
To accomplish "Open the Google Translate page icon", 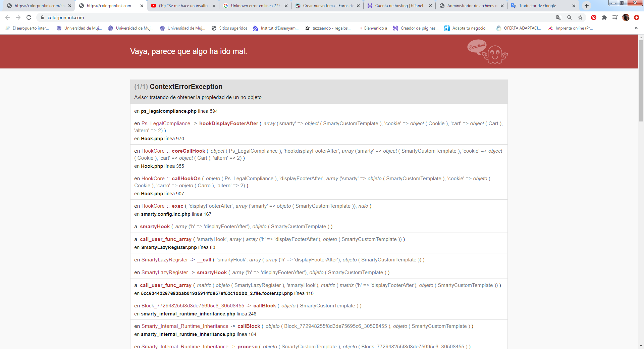I will [x=559, y=17].
